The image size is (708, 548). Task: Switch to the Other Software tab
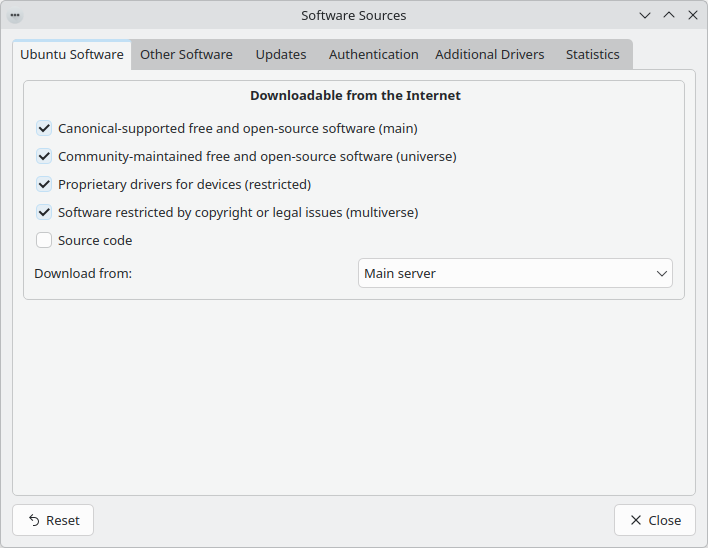(x=186, y=55)
